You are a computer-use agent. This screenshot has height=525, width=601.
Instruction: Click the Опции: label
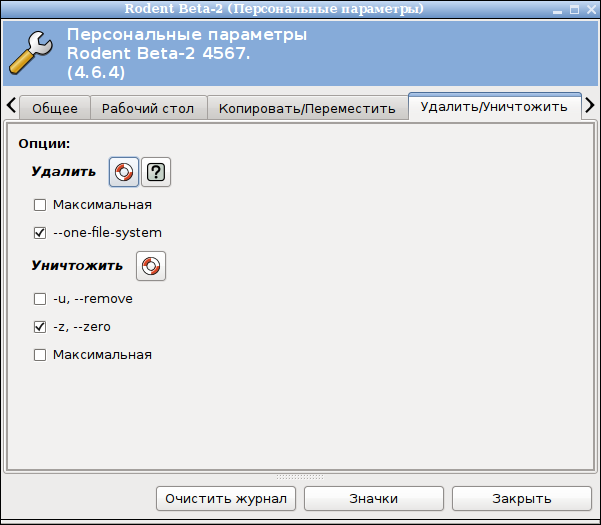(x=44, y=144)
